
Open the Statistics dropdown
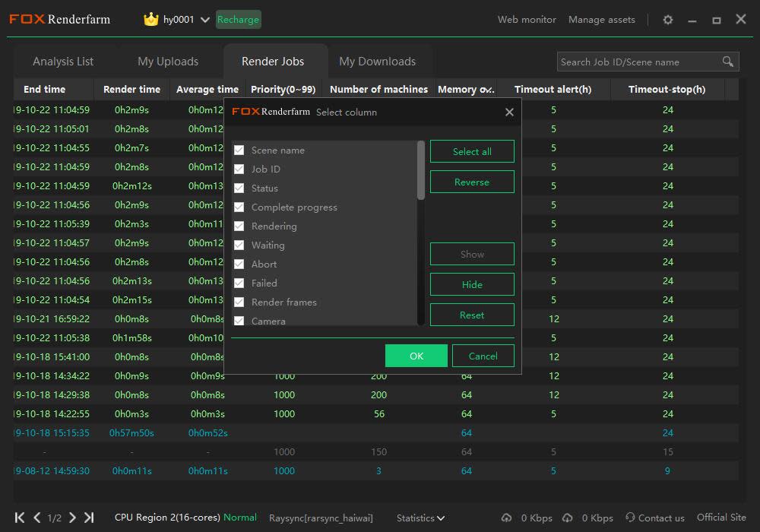click(x=420, y=518)
